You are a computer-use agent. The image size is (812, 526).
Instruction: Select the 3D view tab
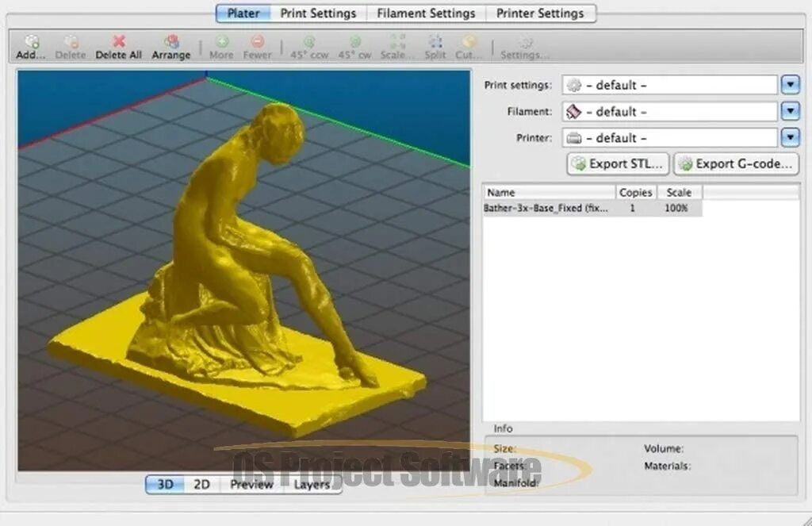[165, 485]
